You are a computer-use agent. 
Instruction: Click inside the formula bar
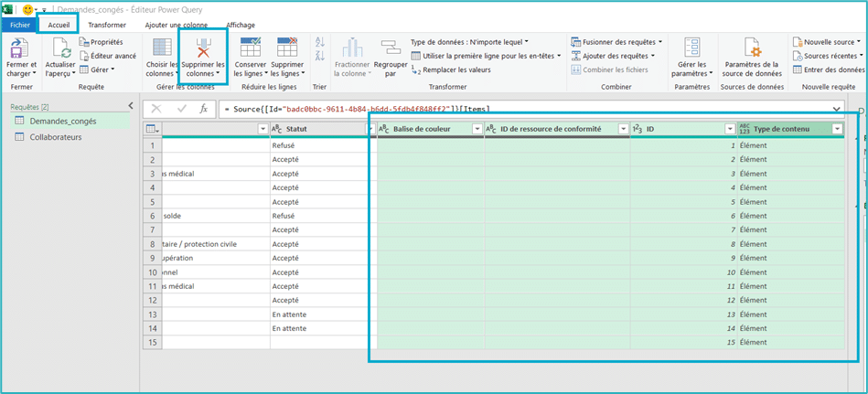point(526,109)
